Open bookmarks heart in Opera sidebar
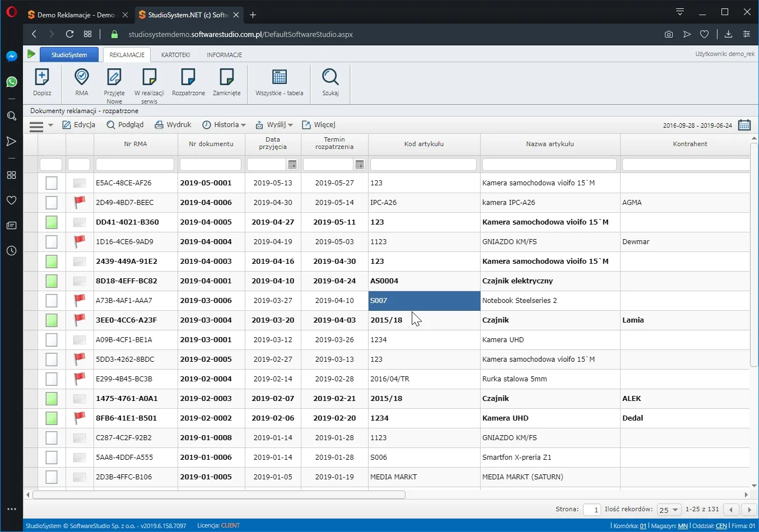This screenshot has height=532, width=759. click(x=11, y=200)
